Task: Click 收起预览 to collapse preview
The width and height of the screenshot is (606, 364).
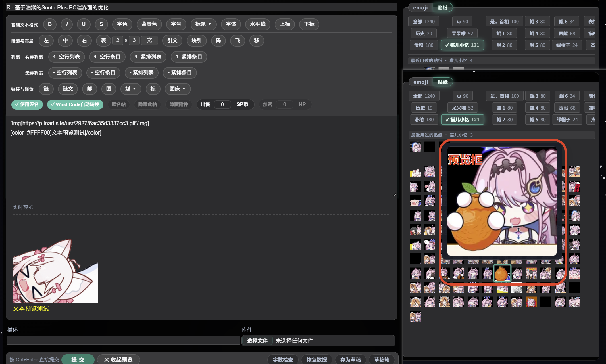Action: coord(118,359)
